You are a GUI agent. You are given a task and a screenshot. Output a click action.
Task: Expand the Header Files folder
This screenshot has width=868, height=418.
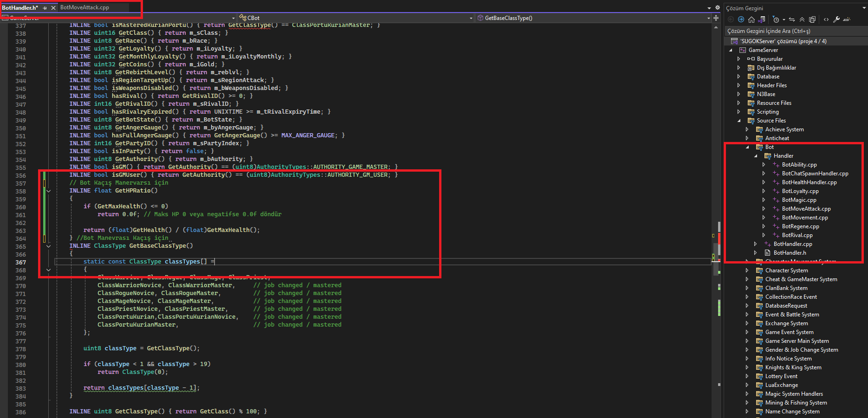point(739,85)
